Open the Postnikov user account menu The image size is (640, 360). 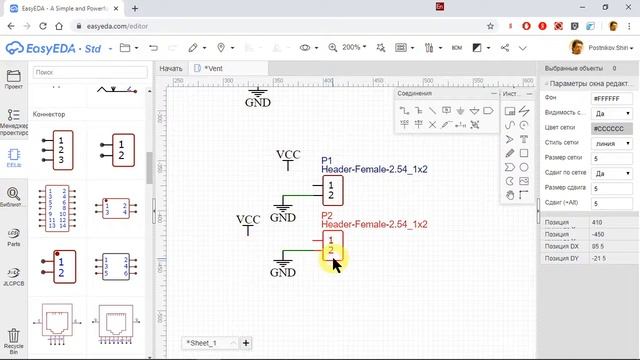601,48
